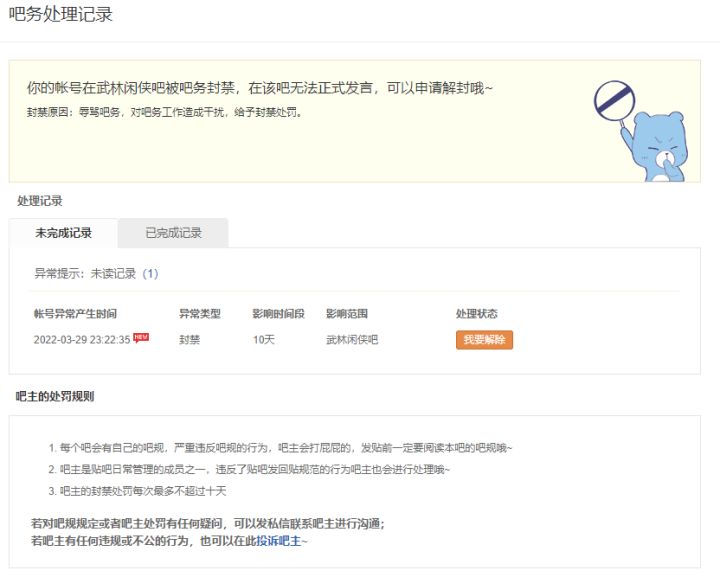Viewport: 720px width, 577px height.
Task: Click the 处理状态 column header
Action: (x=477, y=314)
